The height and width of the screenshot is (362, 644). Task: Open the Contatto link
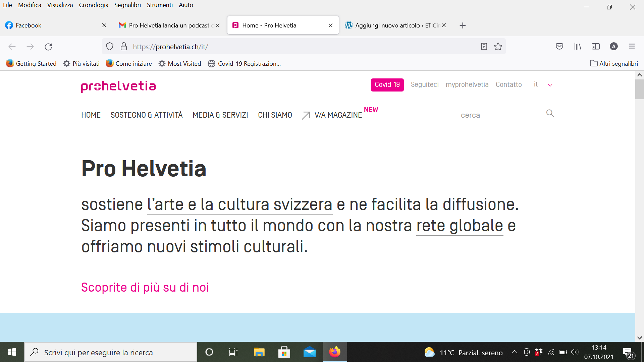point(508,84)
